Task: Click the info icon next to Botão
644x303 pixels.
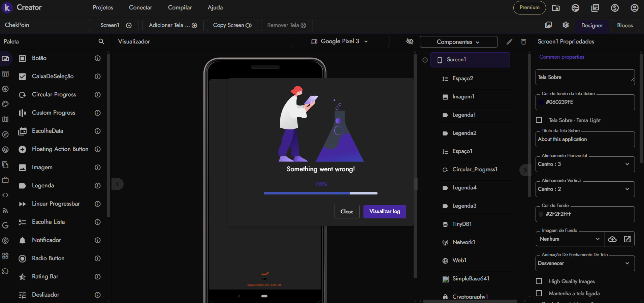Action: [x=98, y=58]
